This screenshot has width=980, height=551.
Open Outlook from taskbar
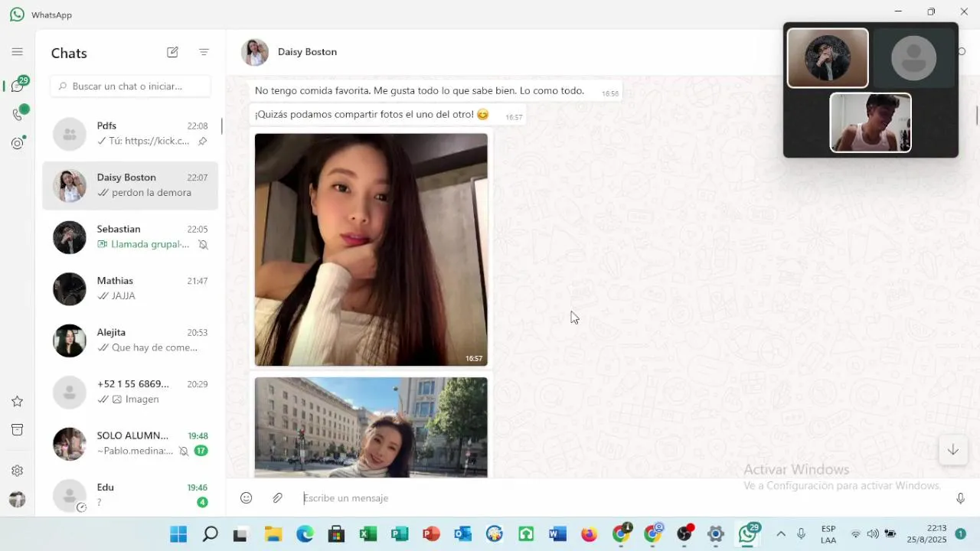[x=462, y=534]
